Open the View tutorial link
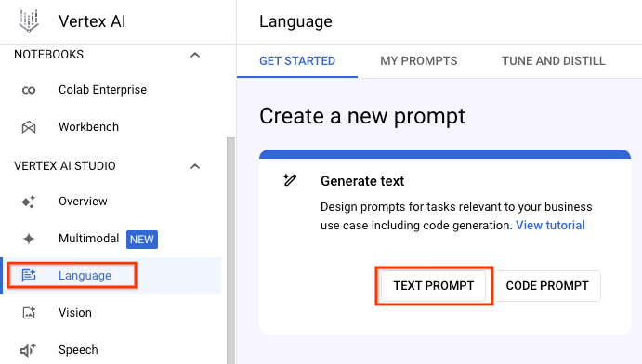 pyautogui.click(x=550, y=226)
